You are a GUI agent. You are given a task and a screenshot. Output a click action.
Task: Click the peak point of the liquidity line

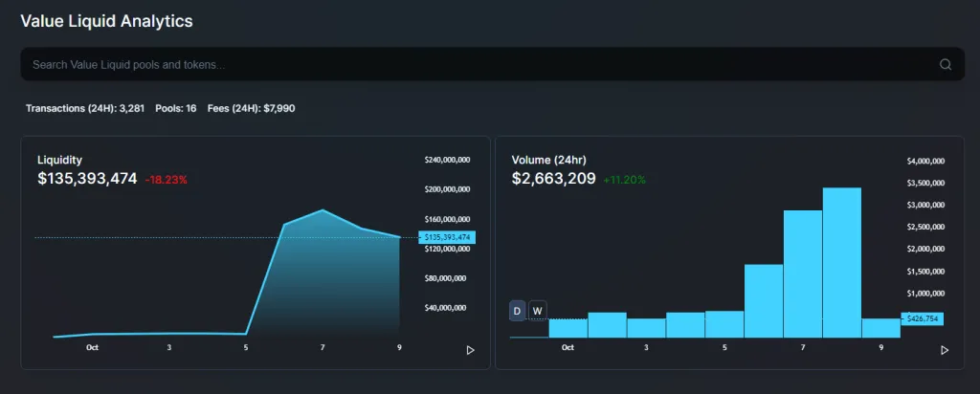[x=323, y=210]
